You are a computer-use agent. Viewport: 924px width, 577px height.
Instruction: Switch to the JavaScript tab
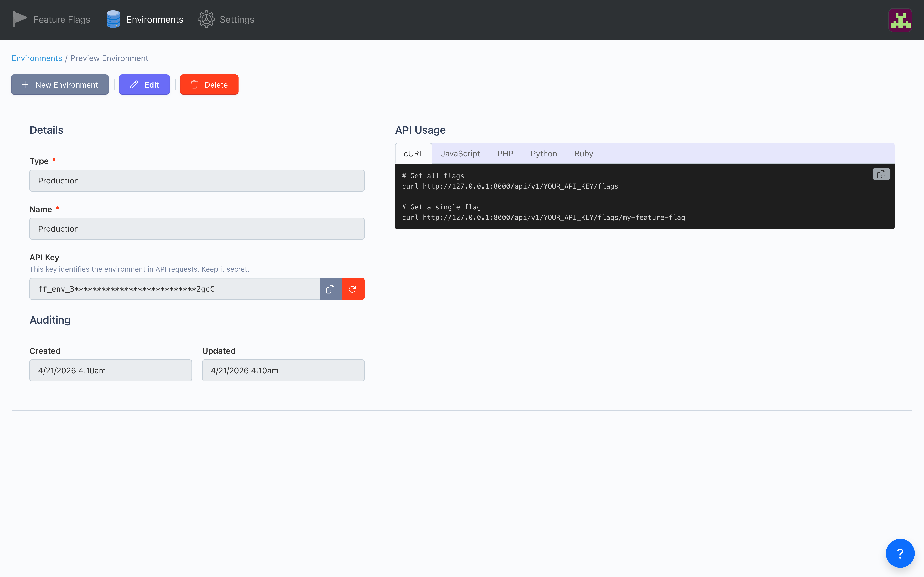coord(460,153)
